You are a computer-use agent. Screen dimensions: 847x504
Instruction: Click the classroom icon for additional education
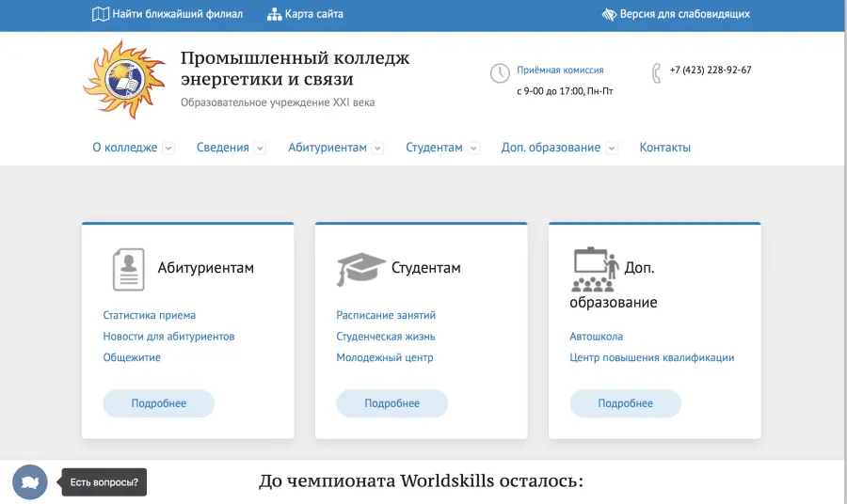click(594, 270)
